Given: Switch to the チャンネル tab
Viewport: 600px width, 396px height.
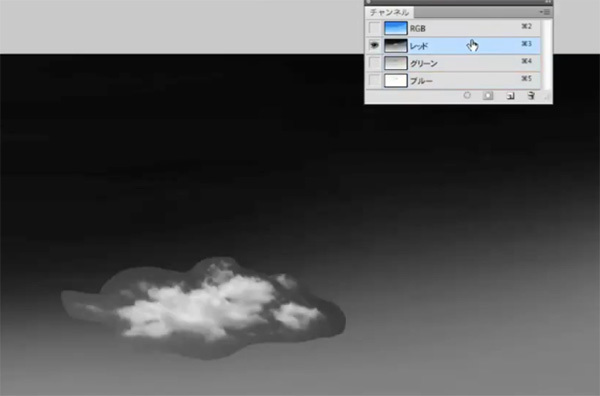Looking at the screenshot, I should click(x=389, y=12).
